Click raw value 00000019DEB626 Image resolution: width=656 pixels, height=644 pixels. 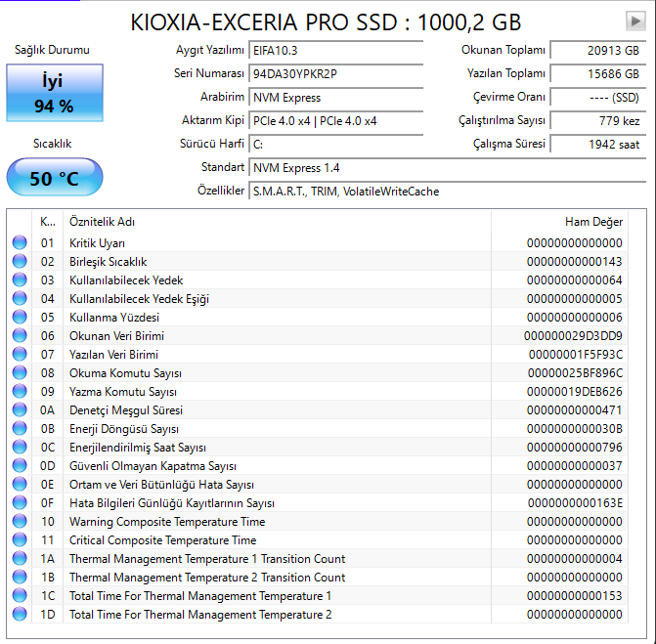(575, 392)
